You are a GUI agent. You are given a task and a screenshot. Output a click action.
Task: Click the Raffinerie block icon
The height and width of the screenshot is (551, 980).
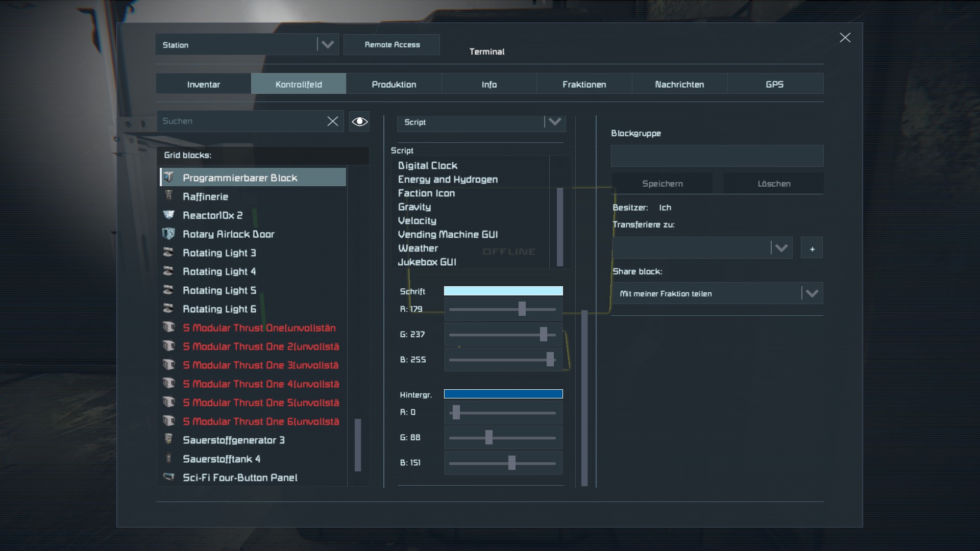(169, 196)
